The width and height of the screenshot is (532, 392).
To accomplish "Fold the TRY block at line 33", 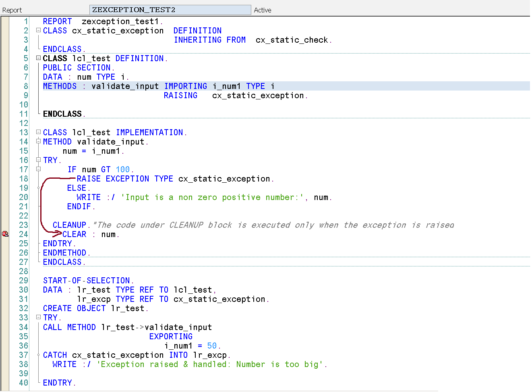I will pyautogui.click(x=38, y=317).
